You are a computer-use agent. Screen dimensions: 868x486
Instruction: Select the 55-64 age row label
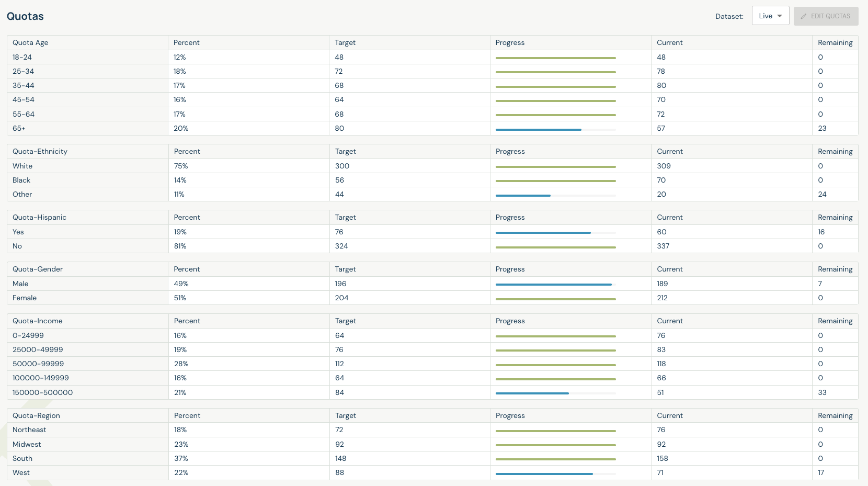[x=23, y=114]
